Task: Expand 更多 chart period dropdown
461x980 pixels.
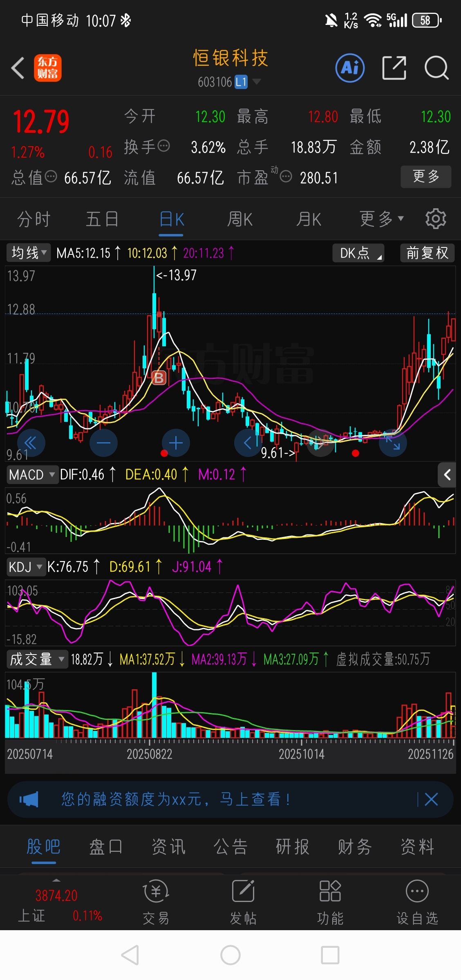Action: click(382, 219)
